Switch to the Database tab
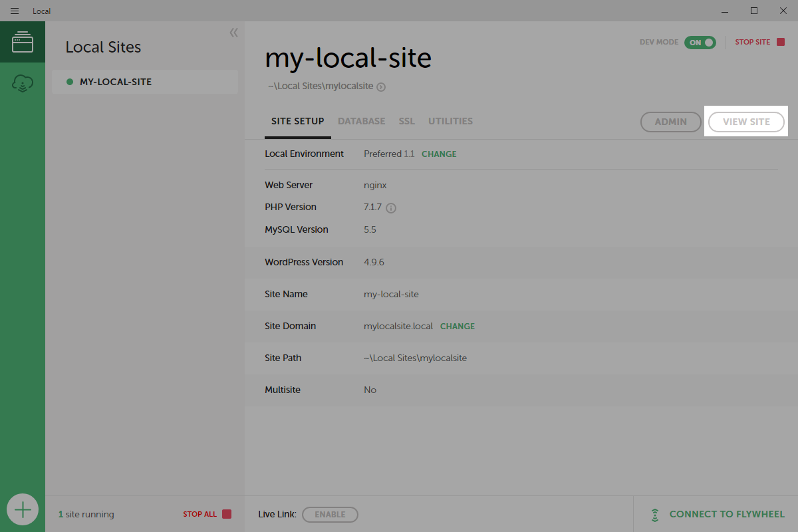Image resolution: width=798 pixels, height=532 pixels. tap(362, 122)
